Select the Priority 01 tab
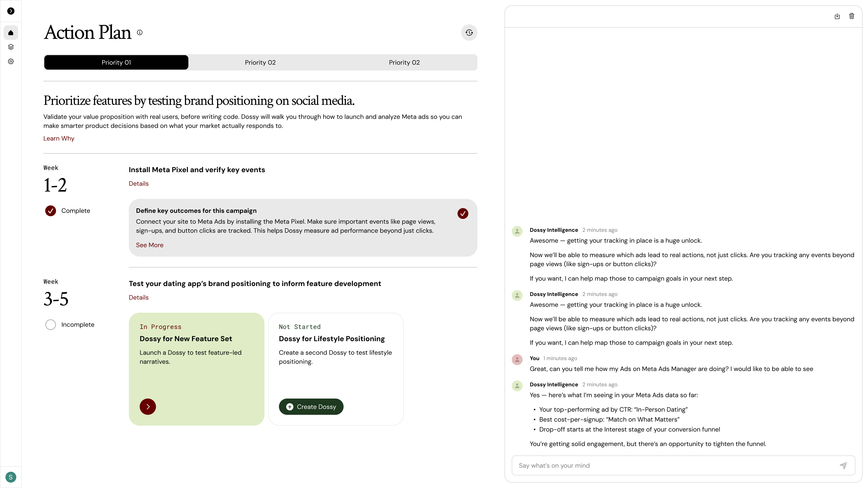Screen dimensions: 868x488 coord(116,62)
